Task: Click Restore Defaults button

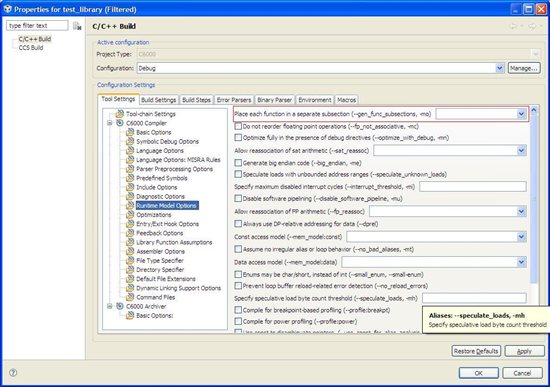Action: 476,351
